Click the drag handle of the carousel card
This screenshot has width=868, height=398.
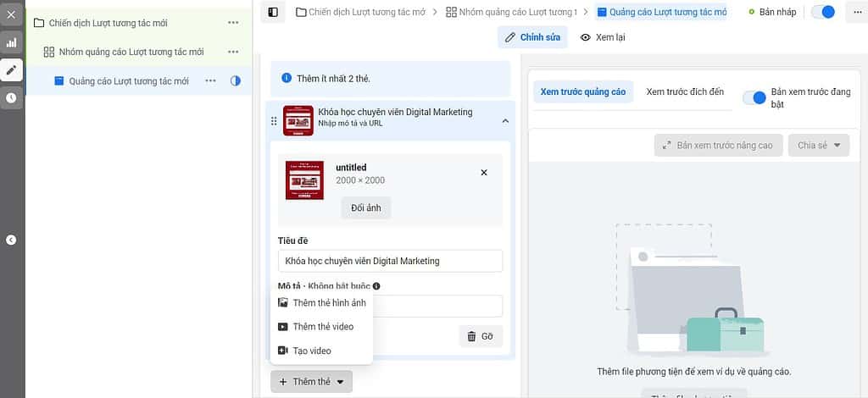tap(274, 121)
